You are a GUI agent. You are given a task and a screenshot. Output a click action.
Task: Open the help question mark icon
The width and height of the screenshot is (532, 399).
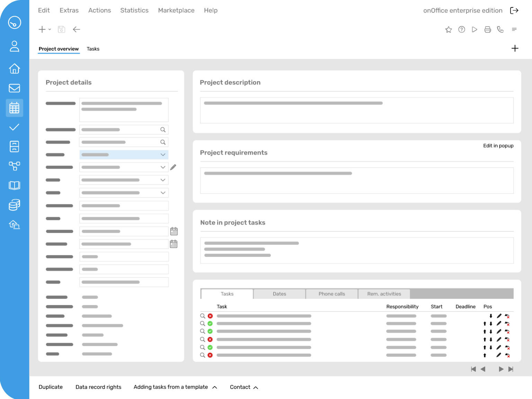(x=462, y=29)
